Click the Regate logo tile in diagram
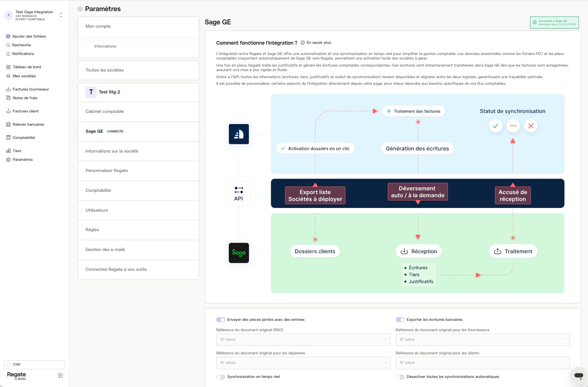 pyautogui.click(x=239, y=134)
